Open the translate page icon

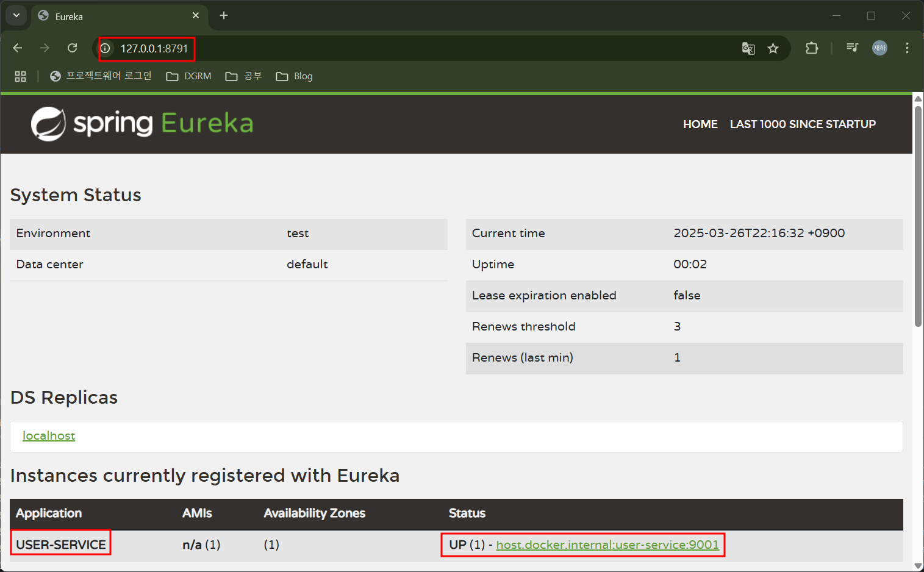[748, 48]
